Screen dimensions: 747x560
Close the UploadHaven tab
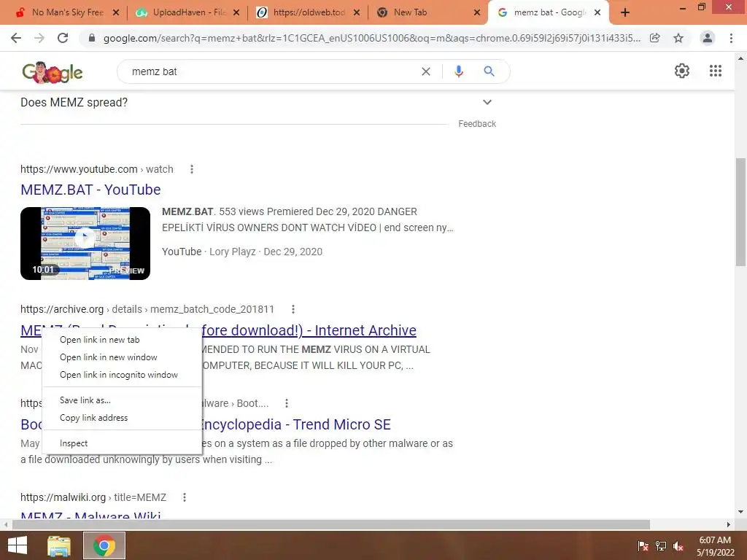(x=236, y=13)
